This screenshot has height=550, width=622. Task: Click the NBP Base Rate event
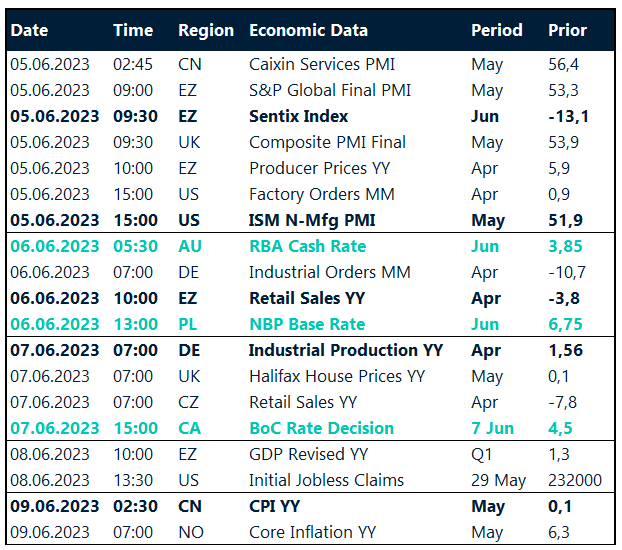click(x=307, y=324)
